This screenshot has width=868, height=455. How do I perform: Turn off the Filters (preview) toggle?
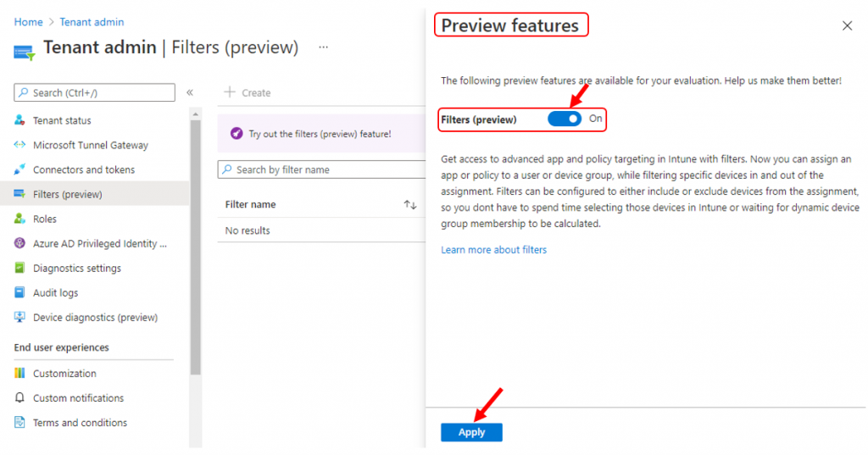click(564, 119)
